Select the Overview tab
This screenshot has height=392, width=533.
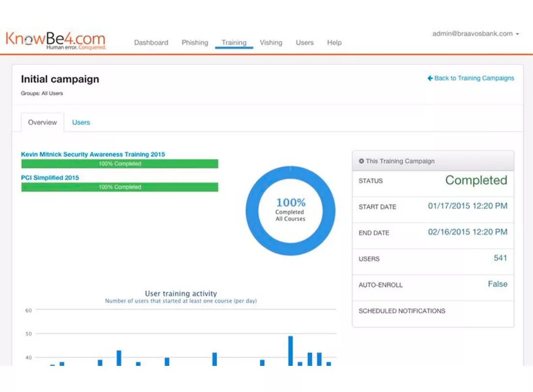click(x=42, y=122)
